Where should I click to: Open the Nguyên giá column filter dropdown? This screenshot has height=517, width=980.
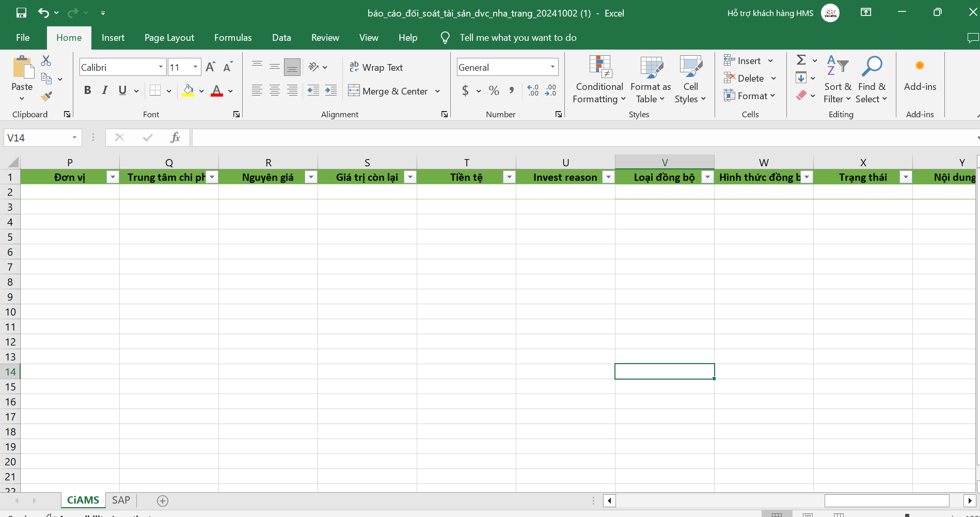(311, 177)
